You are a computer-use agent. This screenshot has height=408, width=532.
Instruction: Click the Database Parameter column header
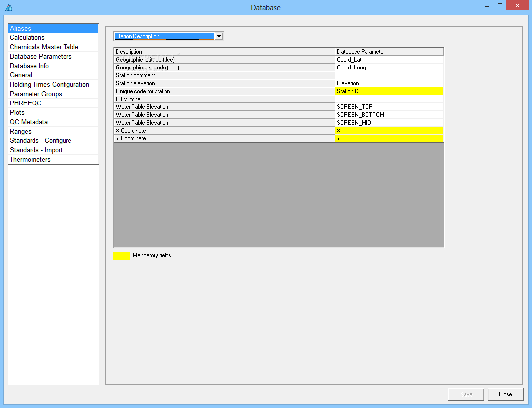(x=389, y=52)
